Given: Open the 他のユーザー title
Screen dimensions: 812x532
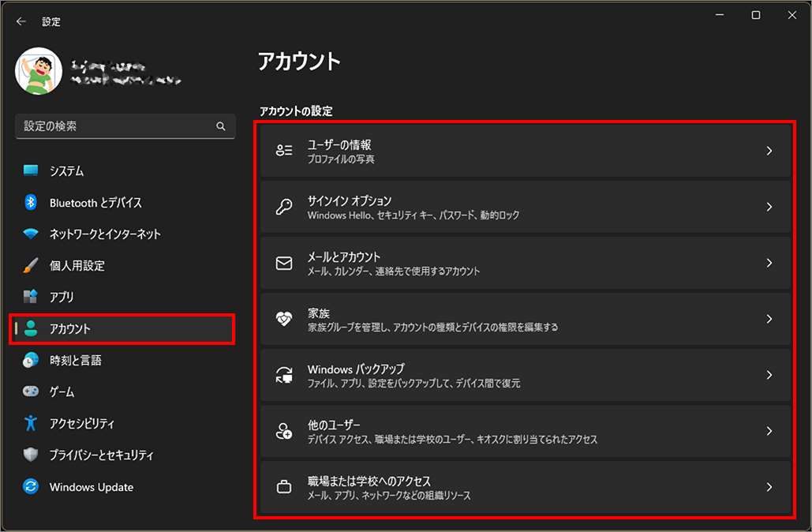Looking at the screenshot, I should click(x=334, y=425).
